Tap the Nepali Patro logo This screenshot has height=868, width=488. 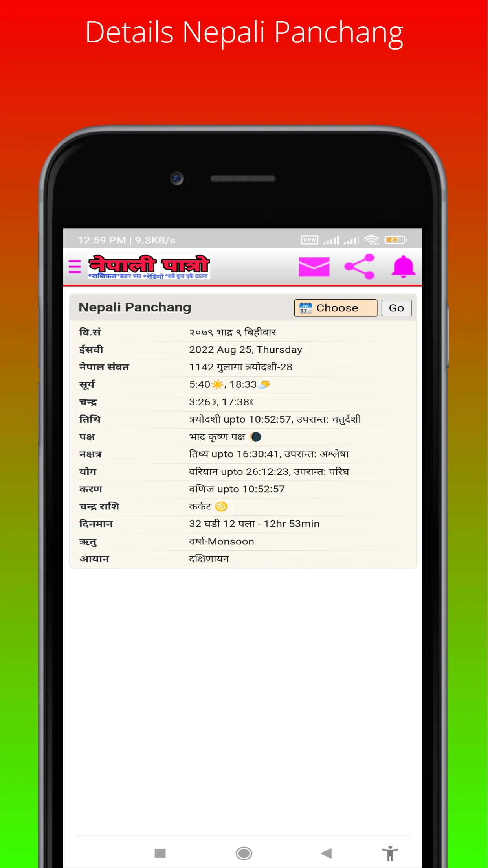tap(149, 267)
